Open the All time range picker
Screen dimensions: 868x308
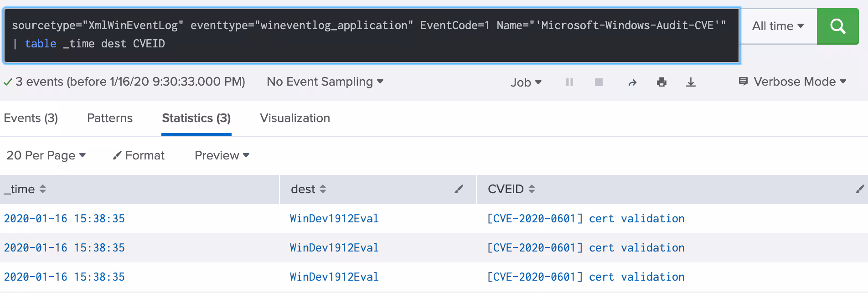click(x=778, y=26)
